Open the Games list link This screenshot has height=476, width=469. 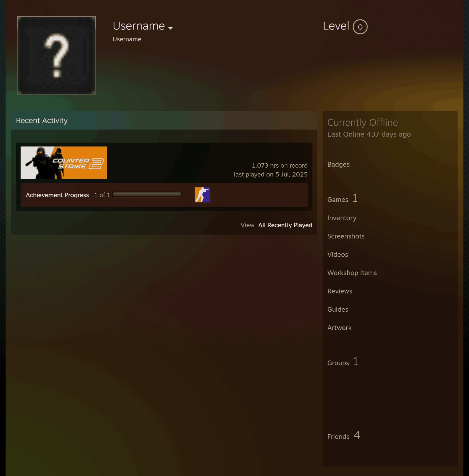[338, 200]
